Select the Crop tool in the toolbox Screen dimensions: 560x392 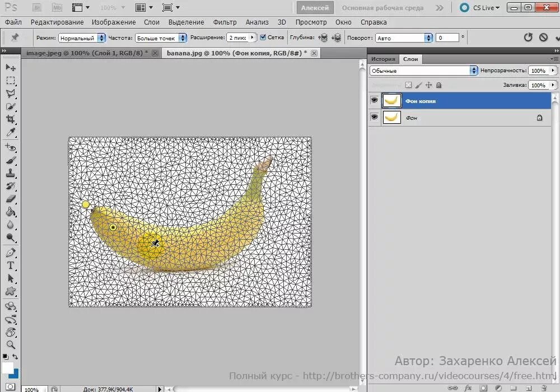[10, 119]
